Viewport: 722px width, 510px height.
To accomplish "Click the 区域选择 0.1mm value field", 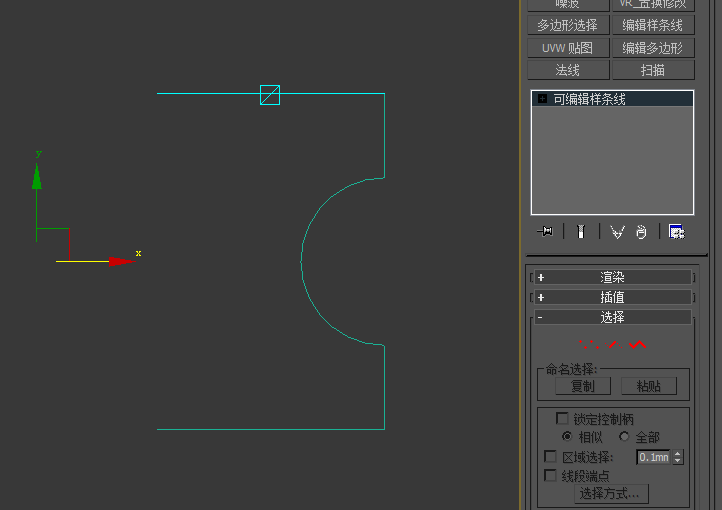I will (x=654, y=457).
